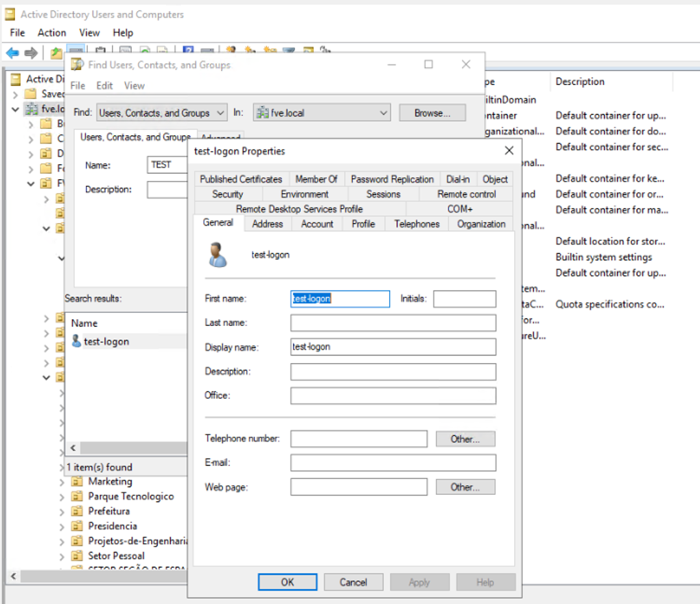Viewport: 700px width, 604px height.
Task: Open the Help menu in main window
Action: (x=123, y=32)
